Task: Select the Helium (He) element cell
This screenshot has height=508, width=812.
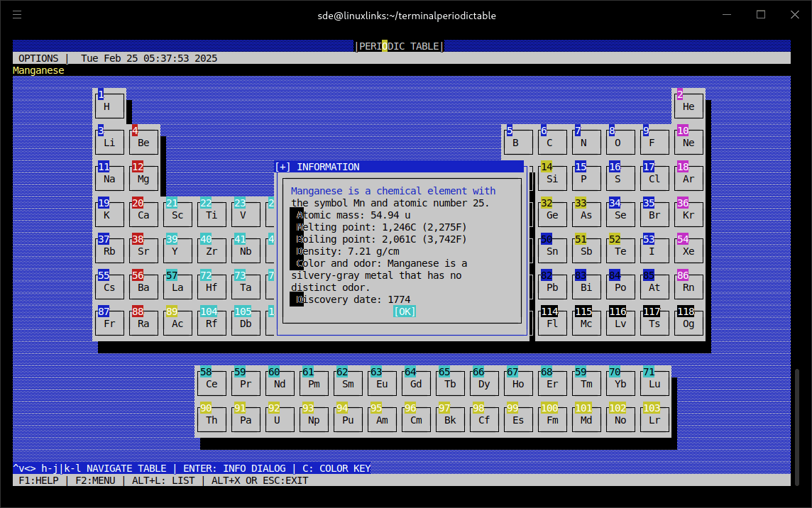Action: pyautogui.click(x=688, y=106)
